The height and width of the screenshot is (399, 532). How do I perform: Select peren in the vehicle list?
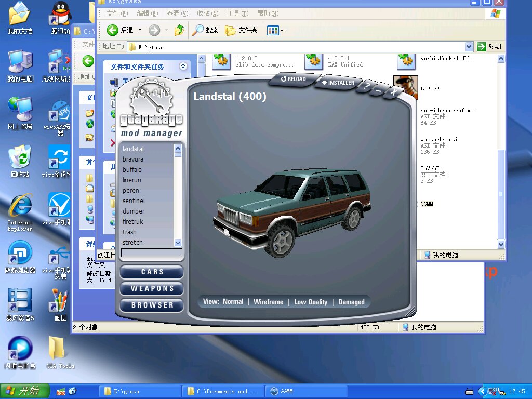(x=147, y=191)
